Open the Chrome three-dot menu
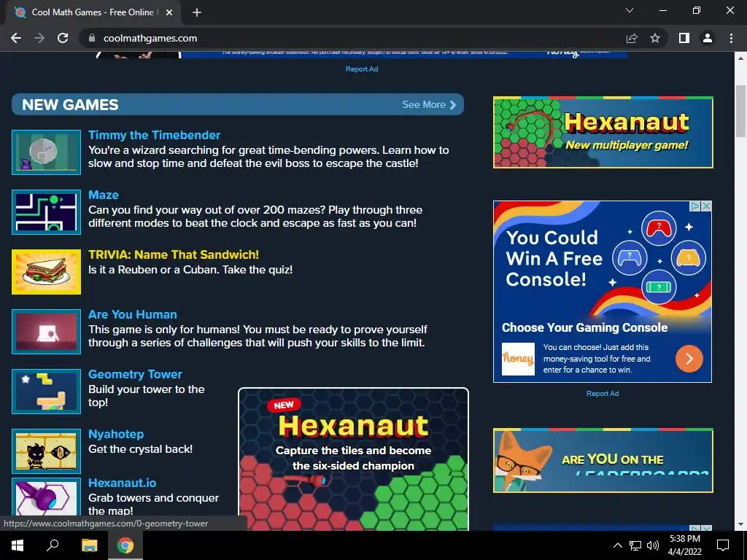This screenshot has height=560, width=747. [731, 38]
